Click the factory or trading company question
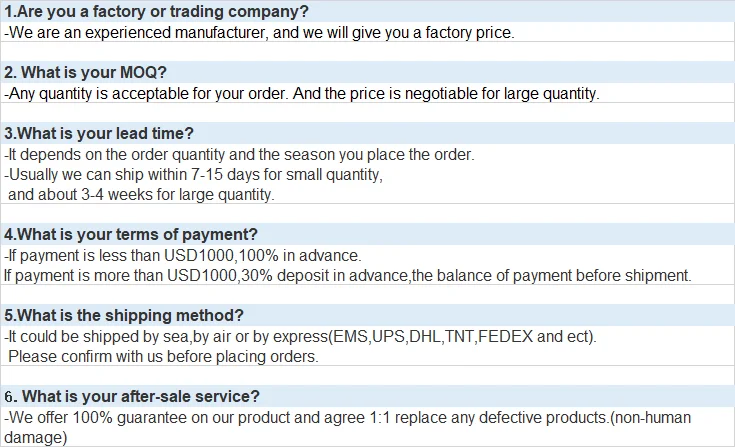735x447 pixels. pyautogui.click(x=156, y=12)
